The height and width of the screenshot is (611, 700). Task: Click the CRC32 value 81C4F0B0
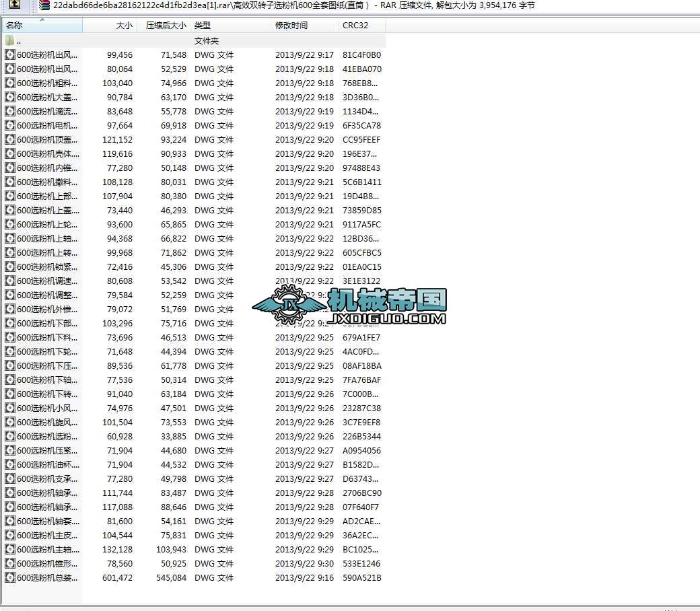pos(361,55)
